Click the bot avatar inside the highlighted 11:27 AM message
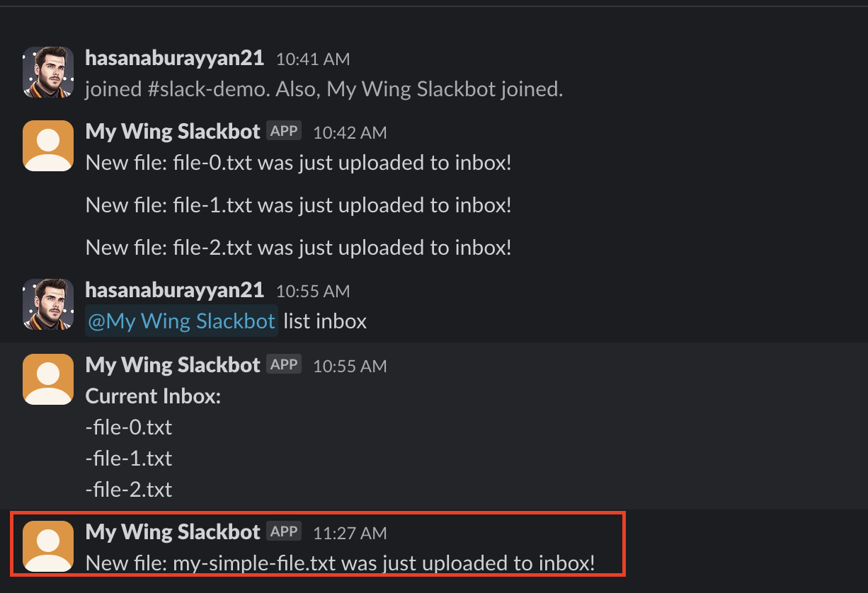The height and width of the screenshot is (593, 868). click(47, 546)
